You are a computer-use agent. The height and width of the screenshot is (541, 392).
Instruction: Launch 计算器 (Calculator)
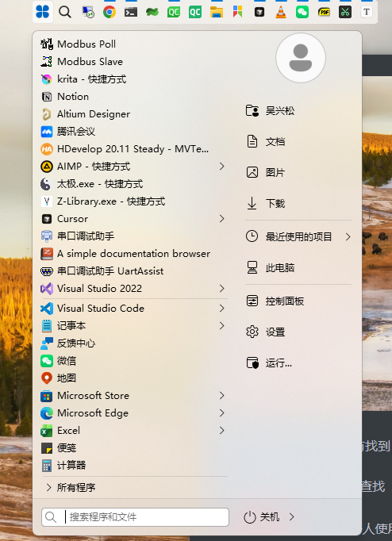point(133,465)
